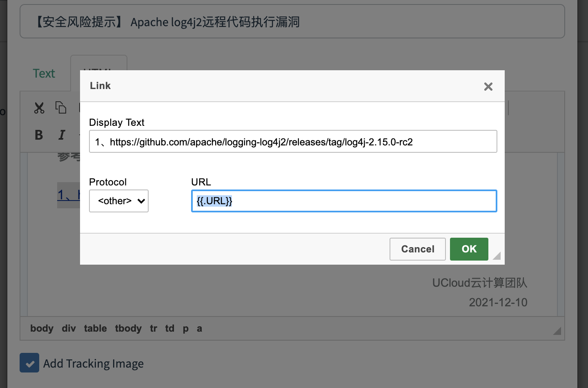The image size is (588, 388).
Task: Confirm link with OK button
Action: (x=469, y=249)
